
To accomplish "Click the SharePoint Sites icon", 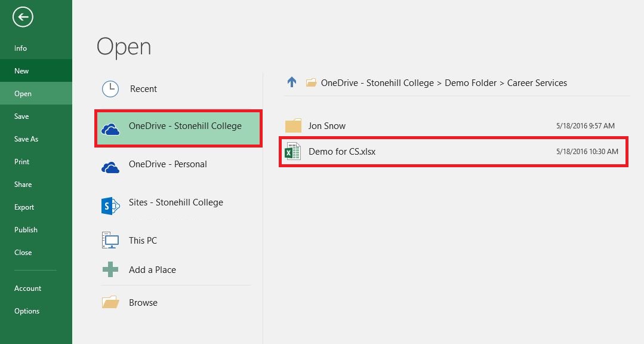I will 110,205.
